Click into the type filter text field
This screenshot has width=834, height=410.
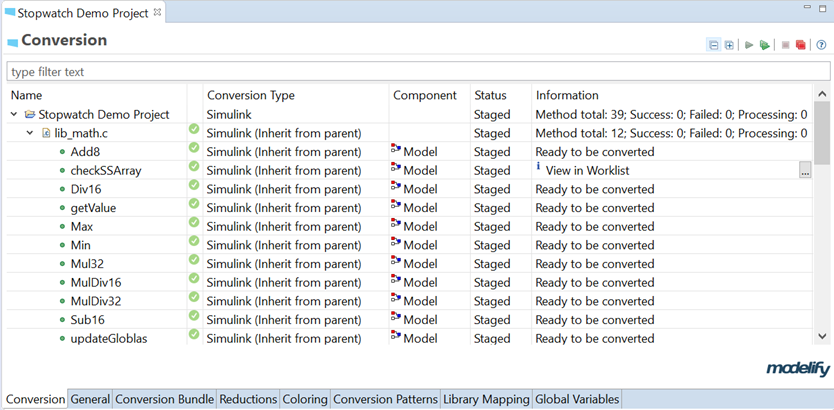[418, 72]
